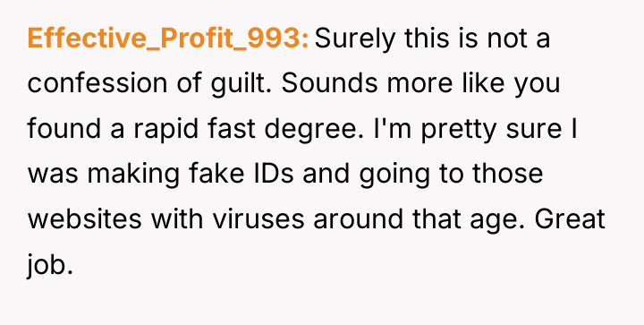
Task: Click the word "Surely" in the comment
Action: 354,38
